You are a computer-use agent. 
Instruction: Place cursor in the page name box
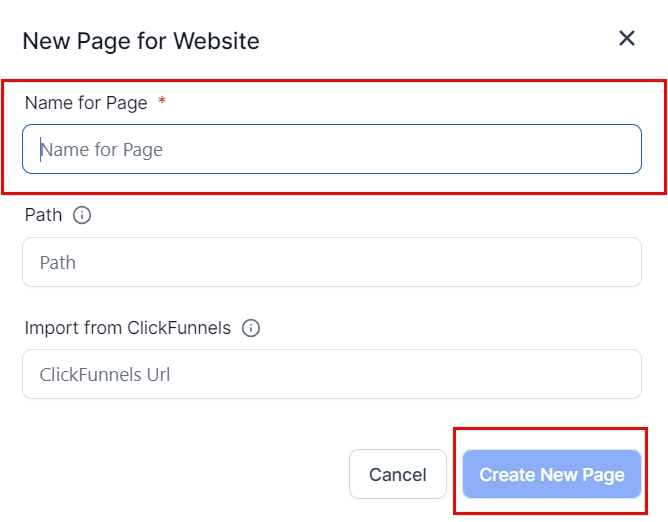pyautogui.click(x=331, y=150)
